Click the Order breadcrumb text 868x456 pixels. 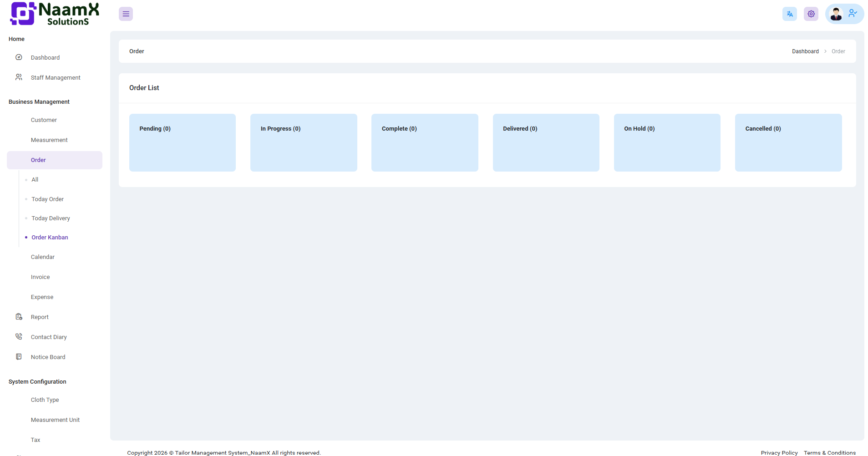coord(838,51)
